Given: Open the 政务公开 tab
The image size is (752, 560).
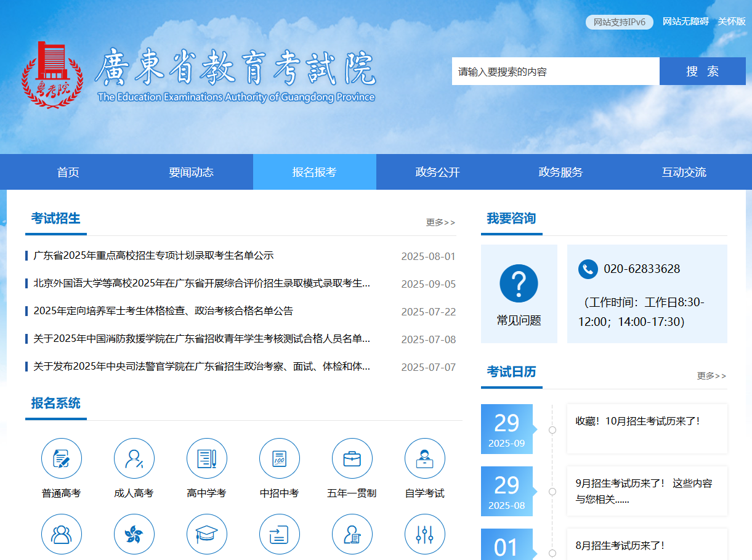Looking at the screenshot, I should point(437,172).
